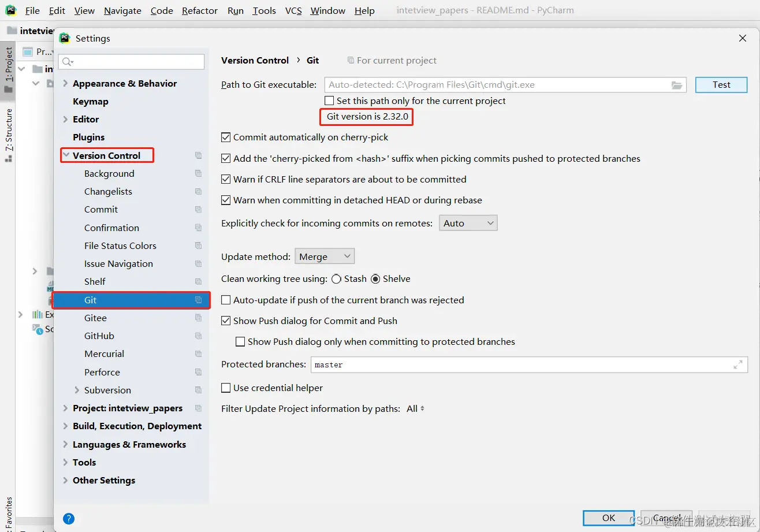Click the project-level icon next to GitHub
Screen dimensions: 760x532
pyautogui.click(x=198, y=336)
